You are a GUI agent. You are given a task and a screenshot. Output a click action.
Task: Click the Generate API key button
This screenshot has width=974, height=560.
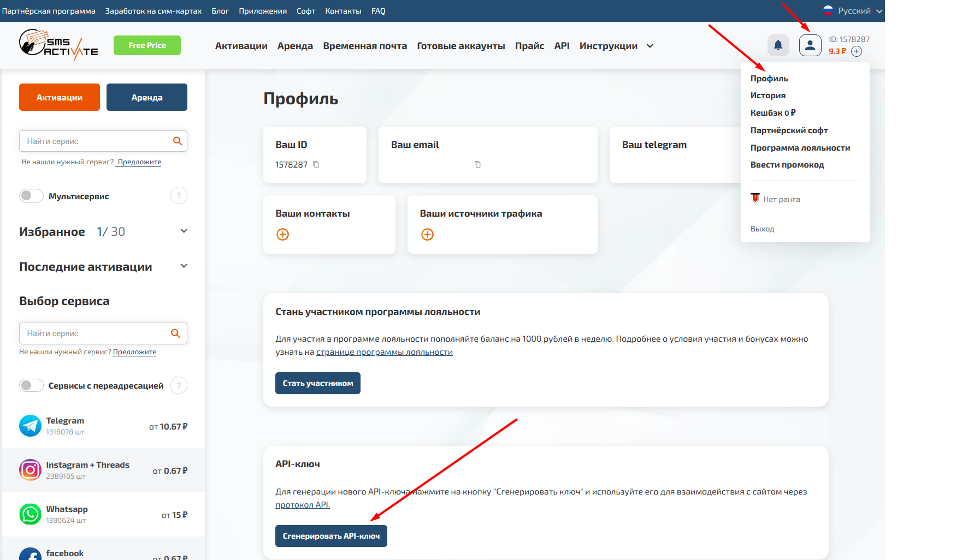point(331,536)
